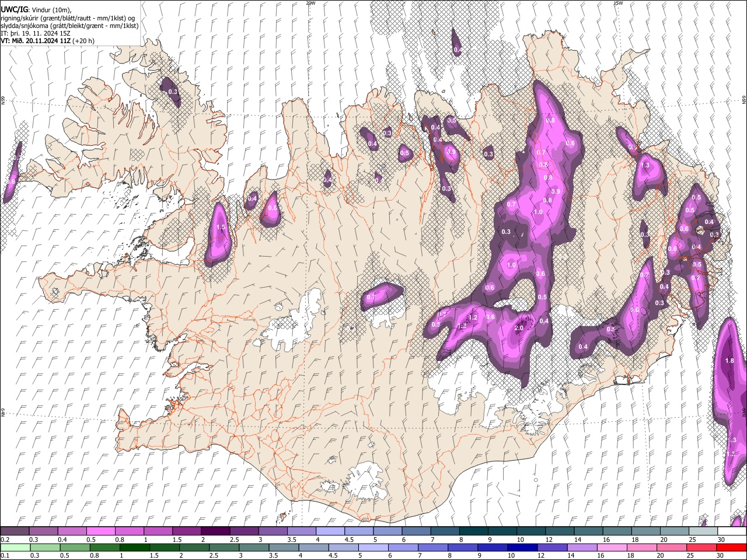Screen dimensions: 747x560
Task: Select the top legend swatch between 0.2 and 0.3
Action: point(15,531)
